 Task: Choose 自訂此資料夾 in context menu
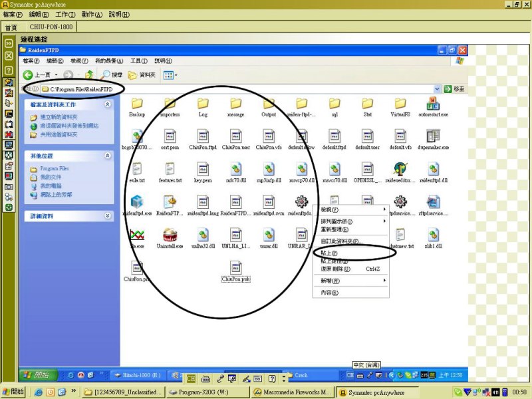click(x=351, y=241)
